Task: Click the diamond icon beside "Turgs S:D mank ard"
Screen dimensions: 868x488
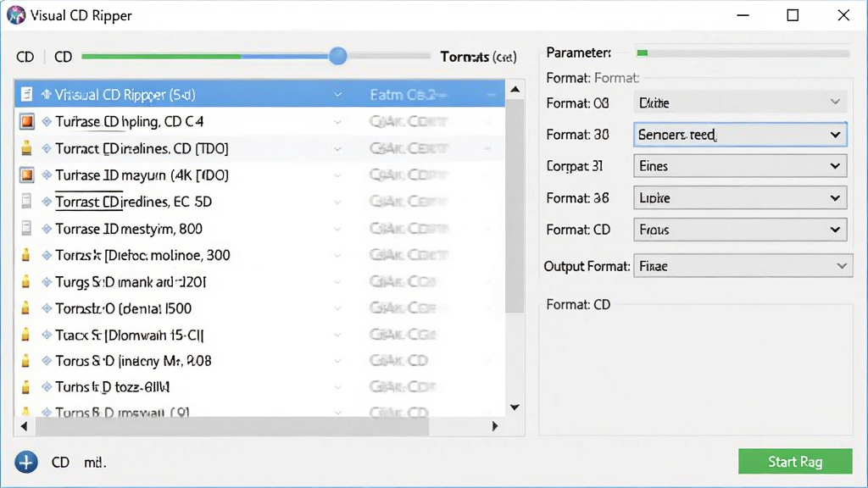Action: (x=47, y=281)
